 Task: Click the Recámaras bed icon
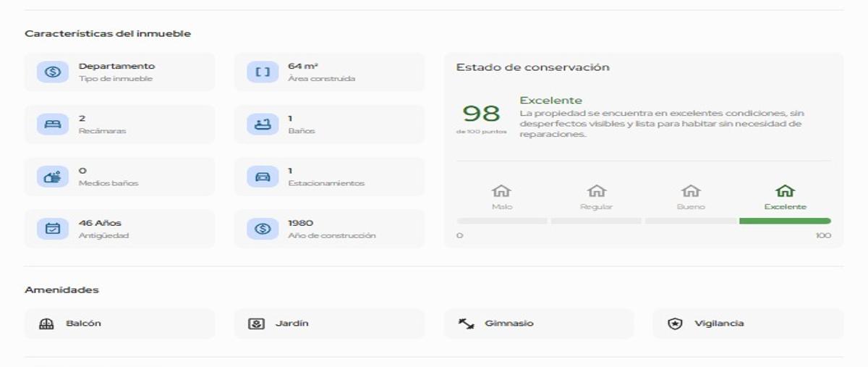52,124
